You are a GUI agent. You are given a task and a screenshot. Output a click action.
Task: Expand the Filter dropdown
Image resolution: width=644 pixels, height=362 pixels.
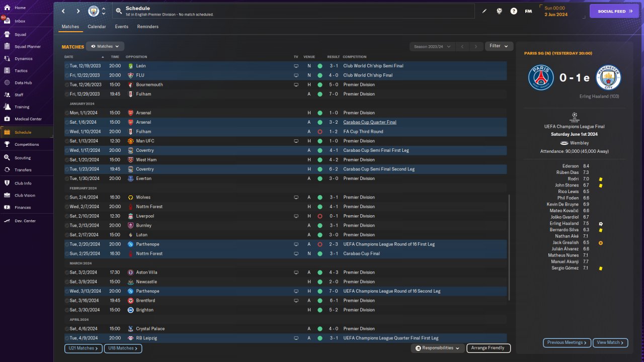(x=499, y=46)
